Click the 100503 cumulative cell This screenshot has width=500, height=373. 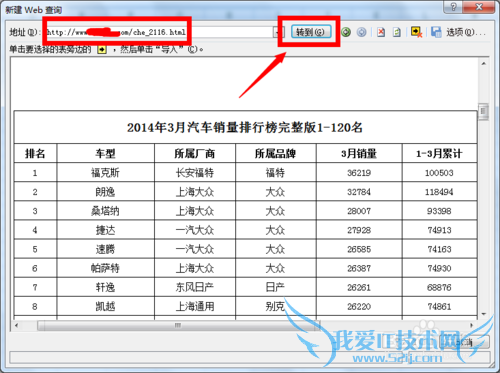pyautogui.click(x=439, y=173)
